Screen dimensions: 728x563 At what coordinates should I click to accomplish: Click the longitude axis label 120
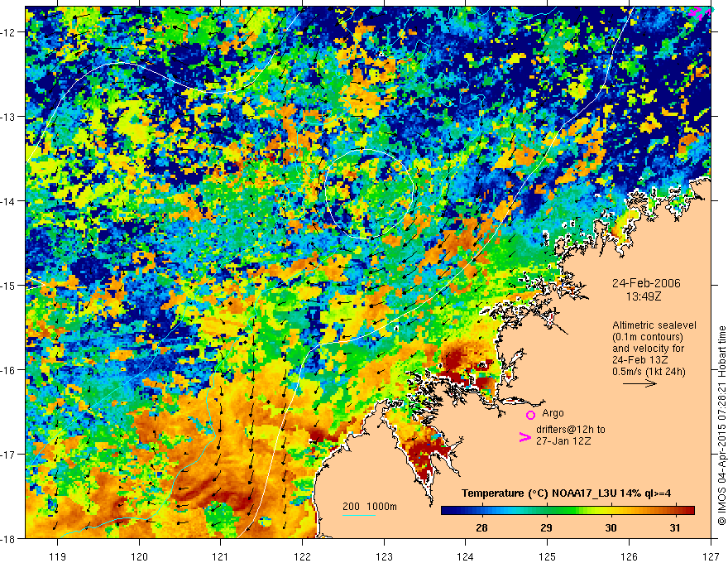coord(139,556)
